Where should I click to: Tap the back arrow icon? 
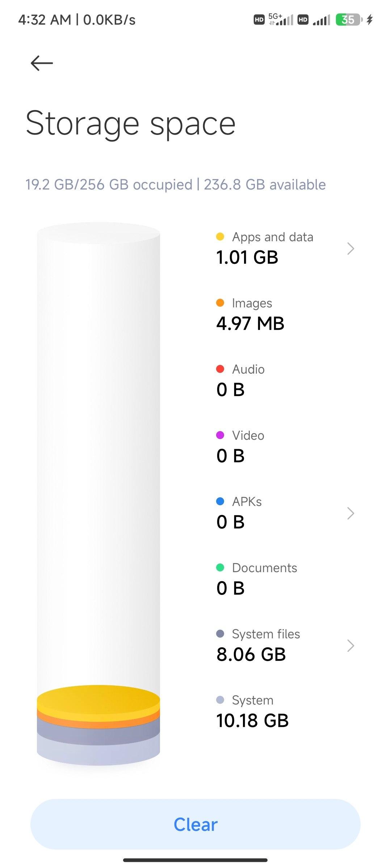pos(42,63)
